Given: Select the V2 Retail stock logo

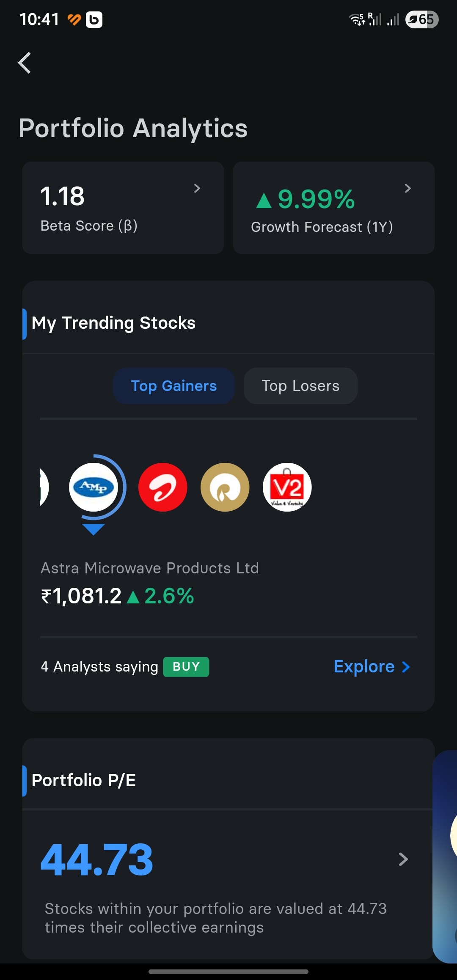Looking at the screenshot, I should pos(287,487).
